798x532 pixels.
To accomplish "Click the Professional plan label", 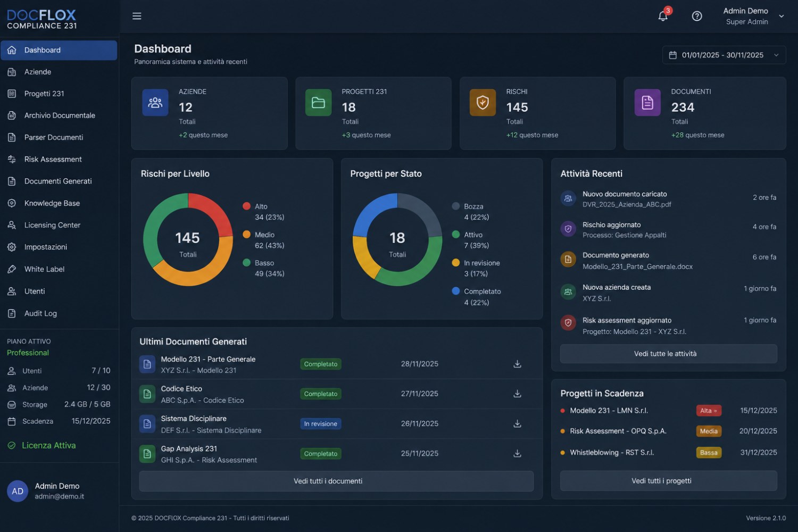I will pyautogui.click(x=28, y=353).
